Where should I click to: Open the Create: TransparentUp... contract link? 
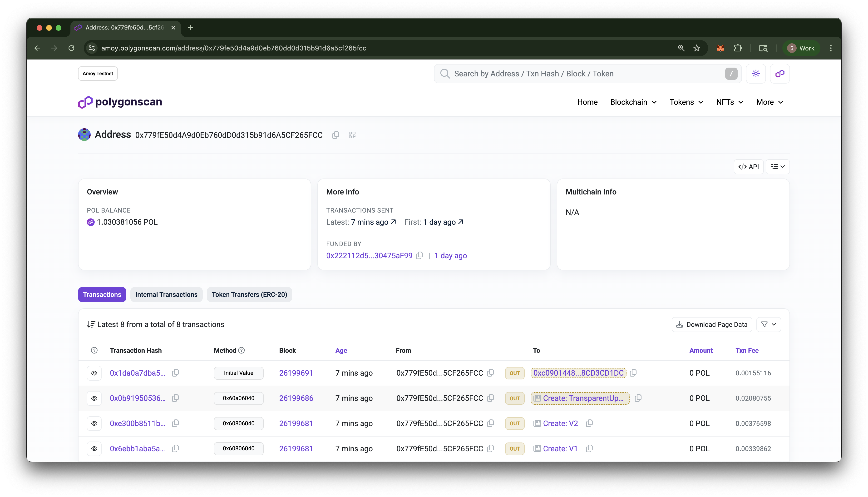click(583, 398)
